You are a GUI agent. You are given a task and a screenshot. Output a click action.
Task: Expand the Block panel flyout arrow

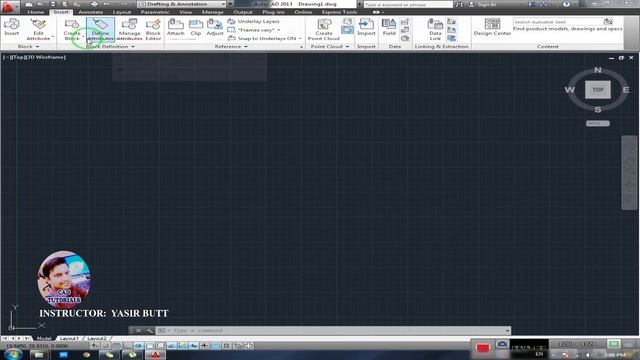(38, 47)
